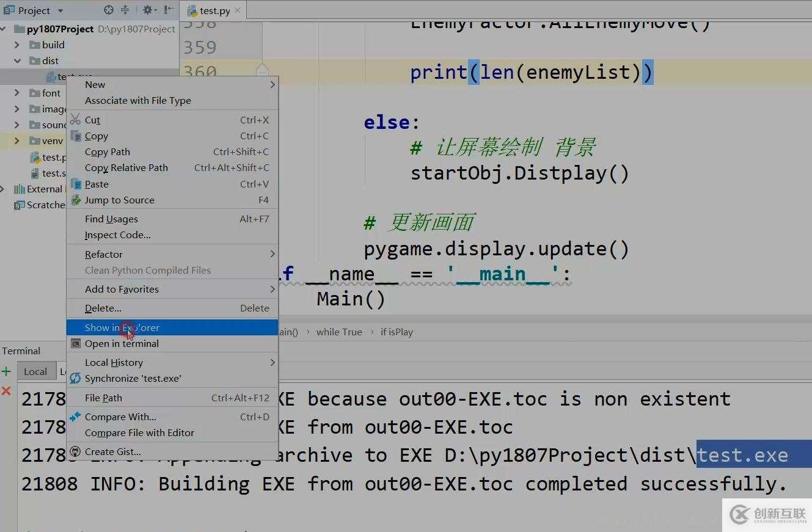Image resolution: width=812 pixels, height=532 pixels.
Task: Close the test.py editor tab
Action: (x=238, y=10)
